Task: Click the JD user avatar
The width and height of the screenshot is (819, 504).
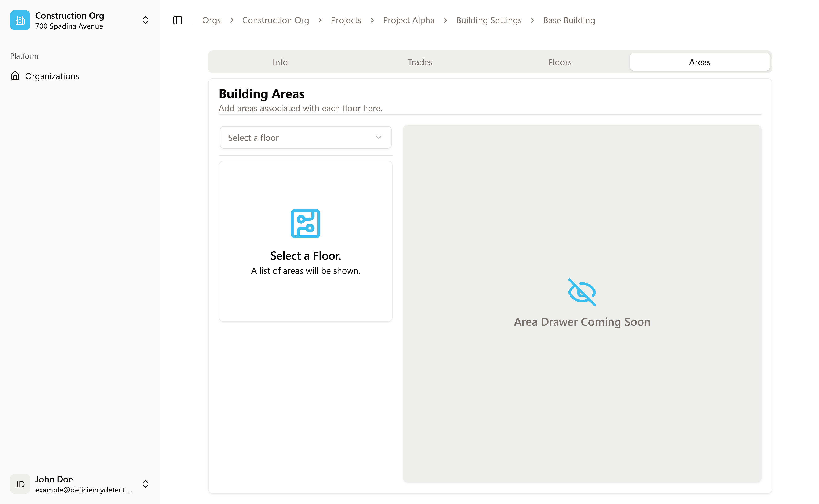Action: 20,484
